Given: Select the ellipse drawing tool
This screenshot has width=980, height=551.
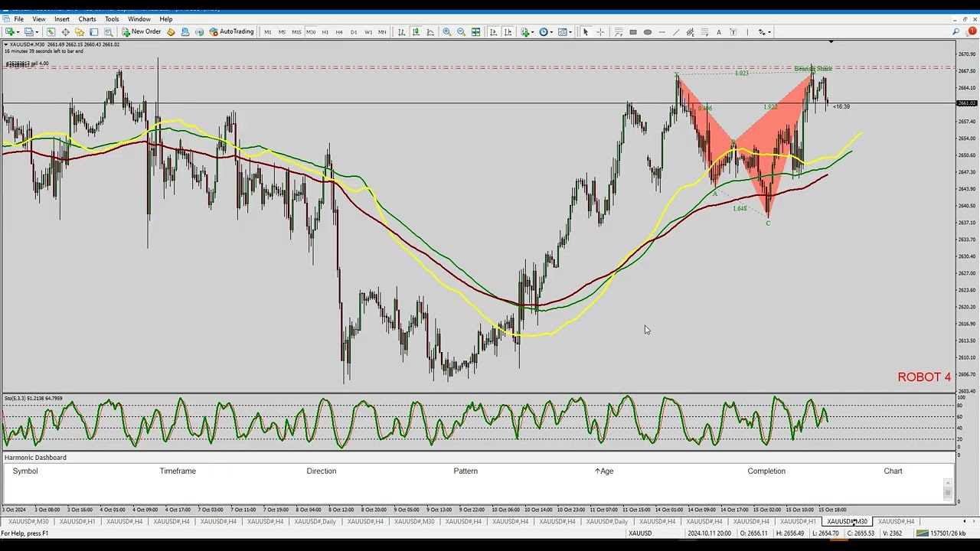Looking at the screenshot, I should pos(648,32).
